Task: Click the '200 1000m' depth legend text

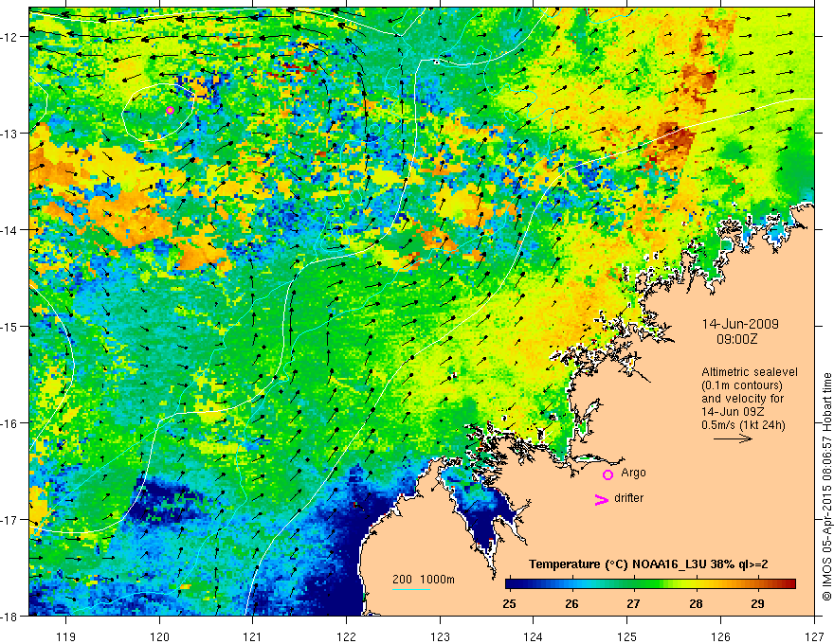Action: point(424,580)
